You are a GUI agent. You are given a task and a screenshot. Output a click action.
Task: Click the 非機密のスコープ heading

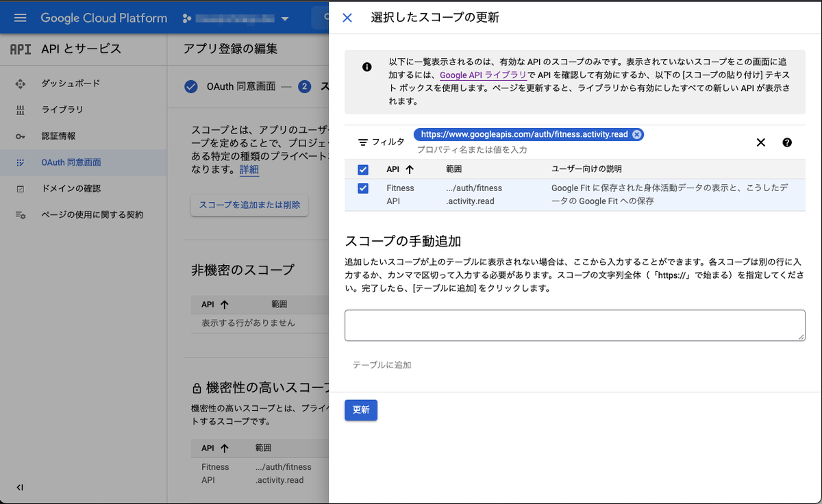242,270
